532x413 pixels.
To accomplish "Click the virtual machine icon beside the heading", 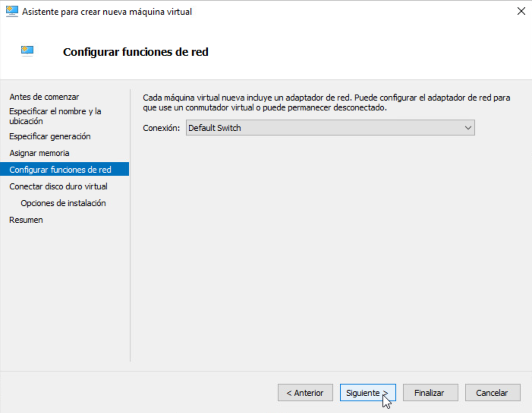I will 27,50.
